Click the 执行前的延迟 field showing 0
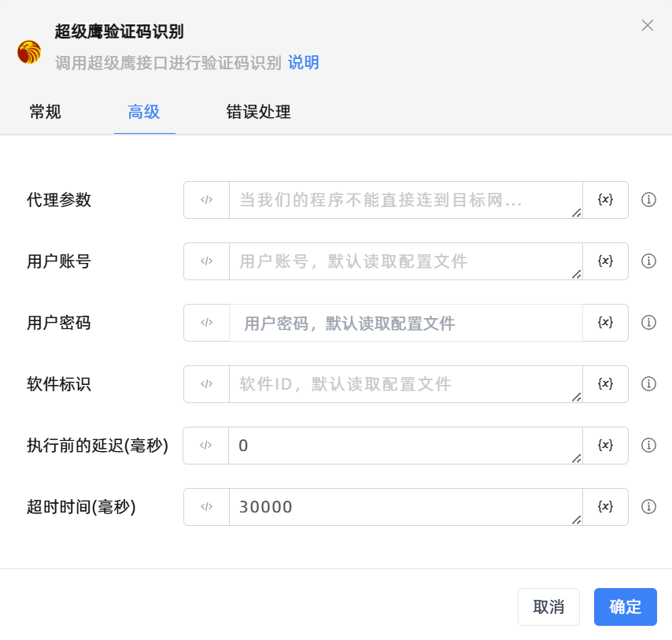This screenshot has height=640, width=672. 405,445
